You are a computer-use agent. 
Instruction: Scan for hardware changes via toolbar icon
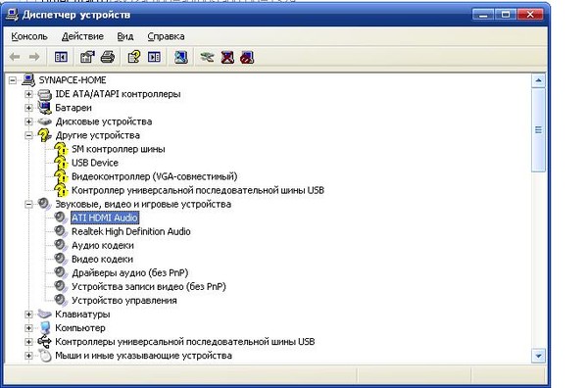[180, 57]
